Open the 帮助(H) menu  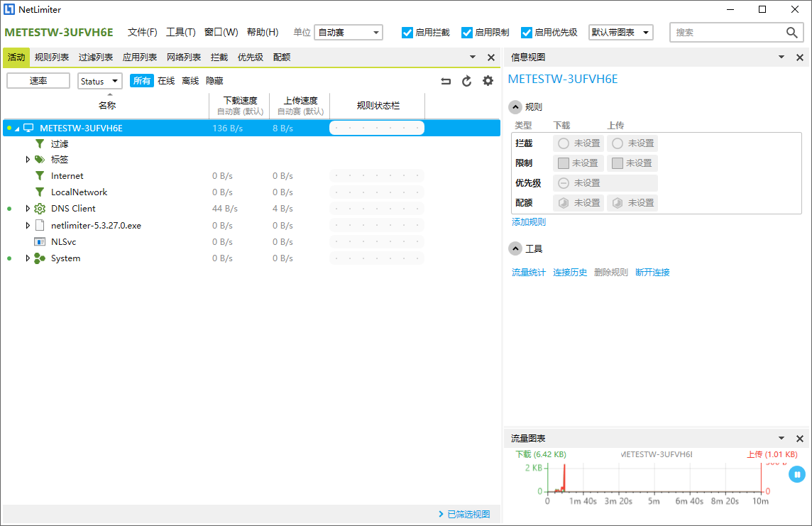pos(263,33)
